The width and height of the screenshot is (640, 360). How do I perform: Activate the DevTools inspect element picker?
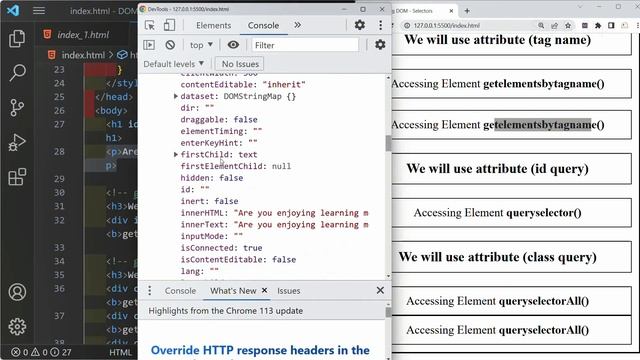pos(150,25)
